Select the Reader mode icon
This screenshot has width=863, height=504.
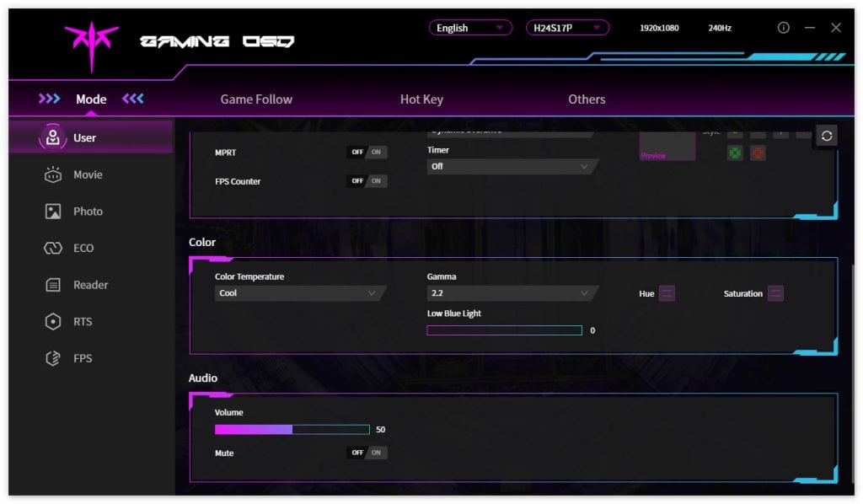[x=53, y=285]
